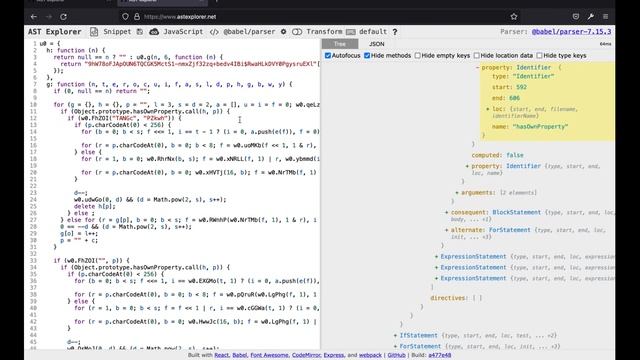Enable Hide location data checkbox
This screenshot has height=360, width=640.
click(x=476, y=56)
